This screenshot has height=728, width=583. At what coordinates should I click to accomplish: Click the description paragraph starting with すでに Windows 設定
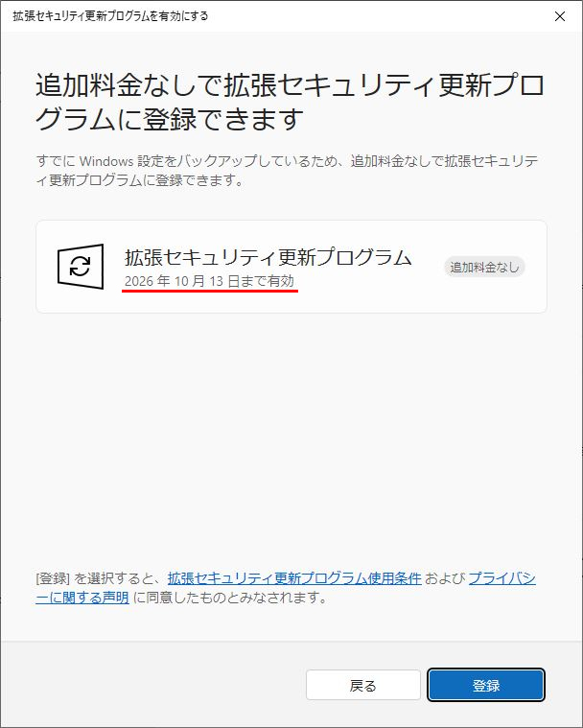point(287,171)
